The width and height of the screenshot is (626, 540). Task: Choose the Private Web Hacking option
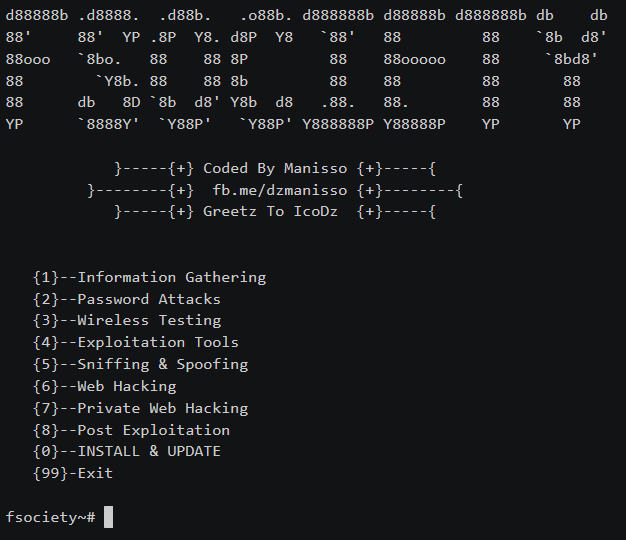coord(162,408)
